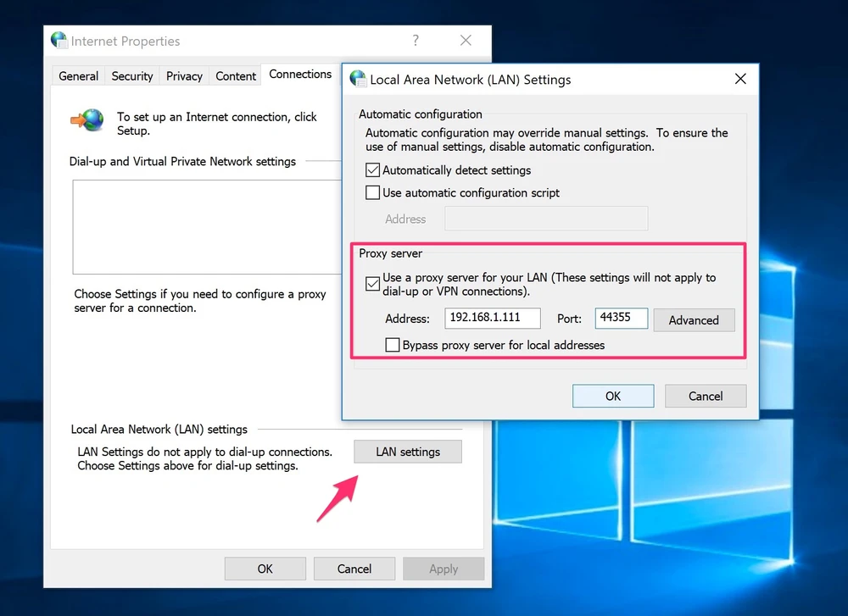Confirm LAN Settings dialog with OK

pos(612,396)
